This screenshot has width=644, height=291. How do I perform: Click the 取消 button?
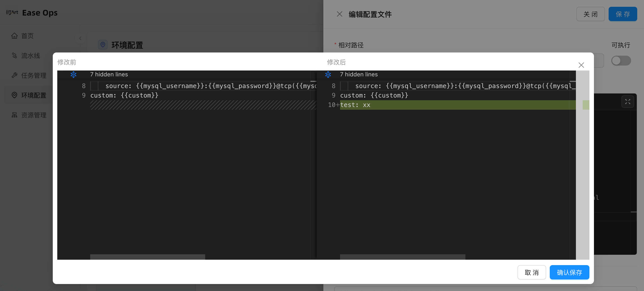click(x=531, y=272)
